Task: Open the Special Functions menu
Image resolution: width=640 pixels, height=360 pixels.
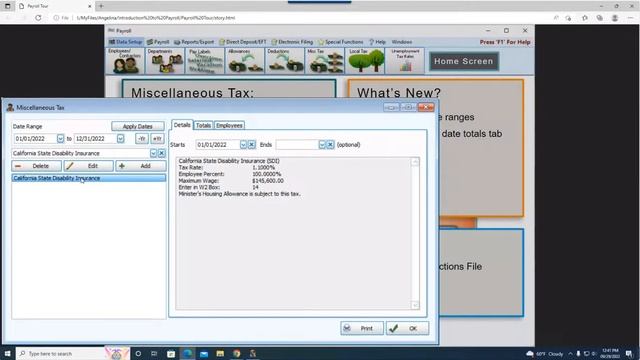Action: click(341, 42)
